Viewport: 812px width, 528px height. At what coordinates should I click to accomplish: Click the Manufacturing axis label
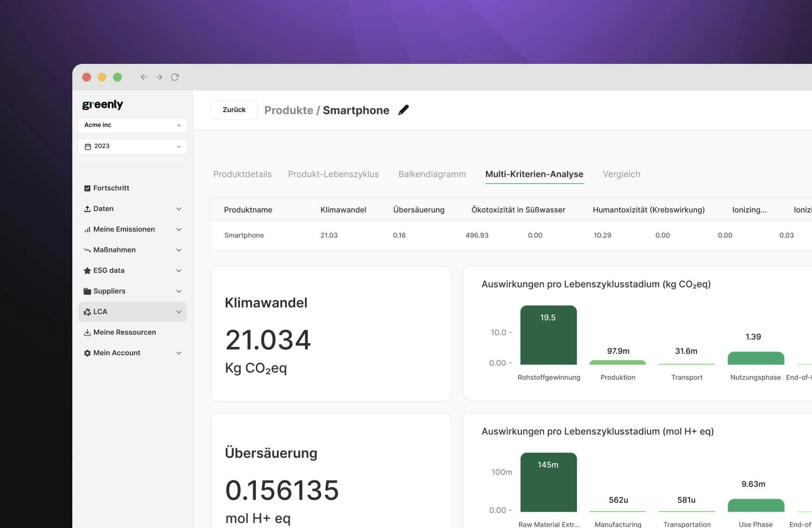(618, 524)
